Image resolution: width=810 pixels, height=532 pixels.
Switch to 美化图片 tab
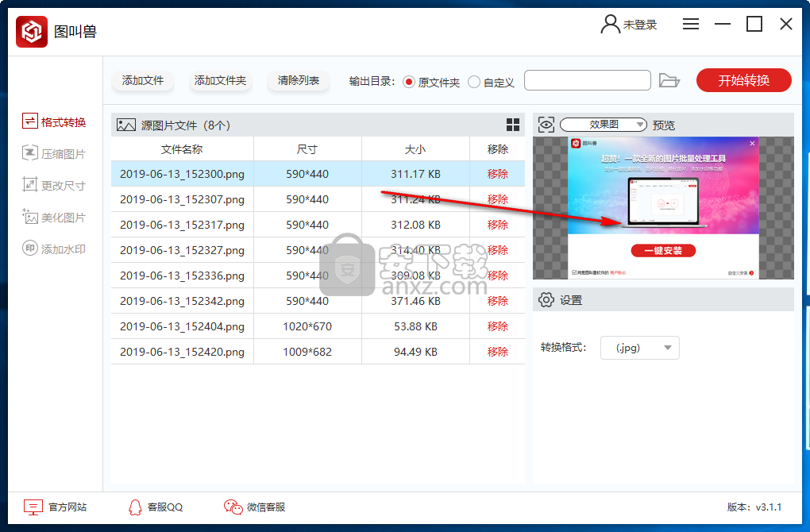tap(54, 218)
